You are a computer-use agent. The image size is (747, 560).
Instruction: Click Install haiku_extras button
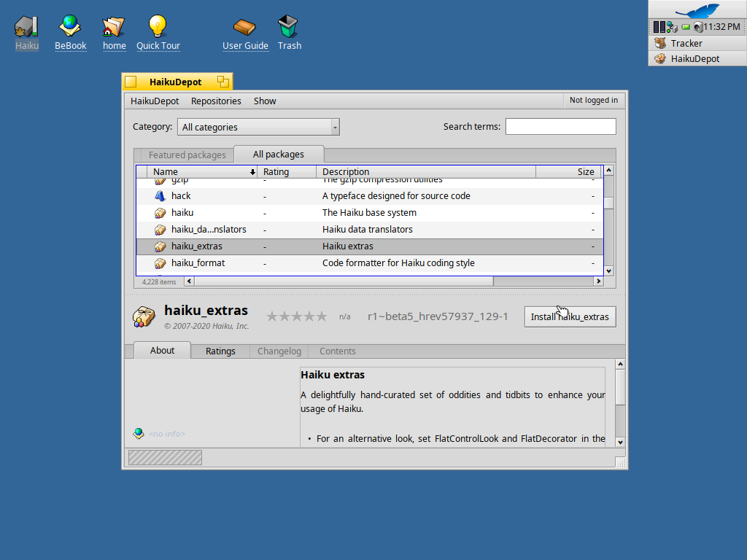coord(570,316)
